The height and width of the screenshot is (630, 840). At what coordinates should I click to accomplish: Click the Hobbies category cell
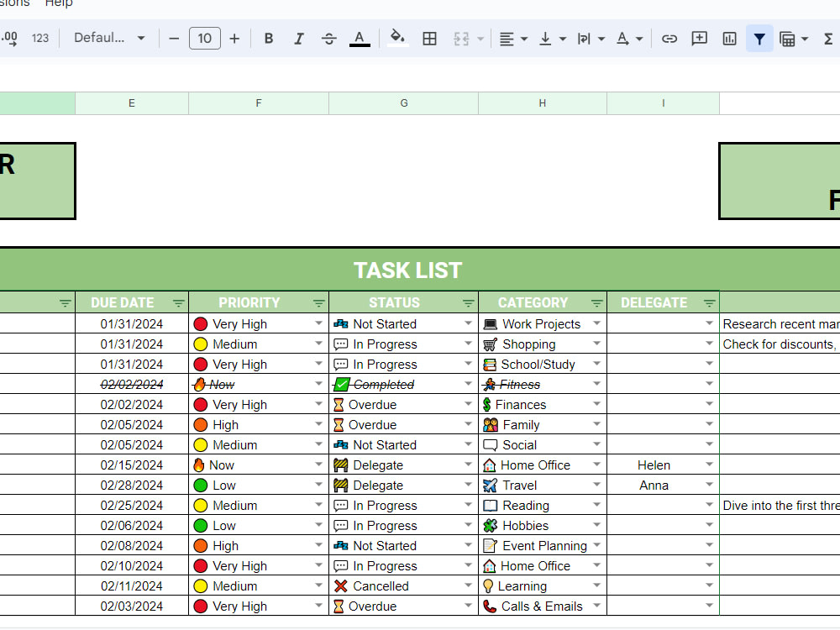[x=543, y=526]
